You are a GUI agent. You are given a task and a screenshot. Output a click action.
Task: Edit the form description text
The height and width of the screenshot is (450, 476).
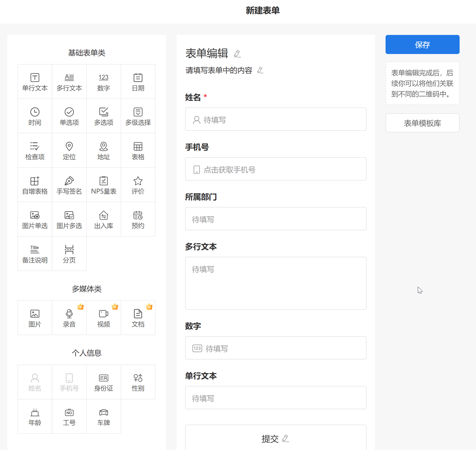260,70
